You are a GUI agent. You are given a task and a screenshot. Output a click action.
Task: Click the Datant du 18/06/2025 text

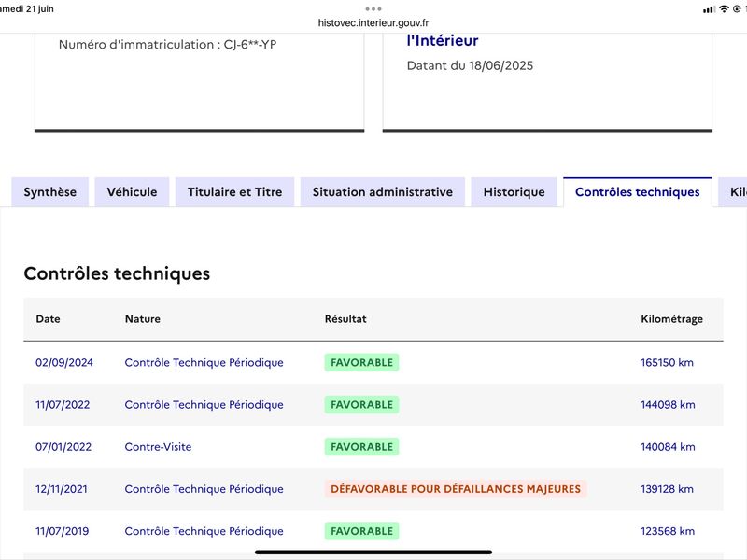(470, 65)
